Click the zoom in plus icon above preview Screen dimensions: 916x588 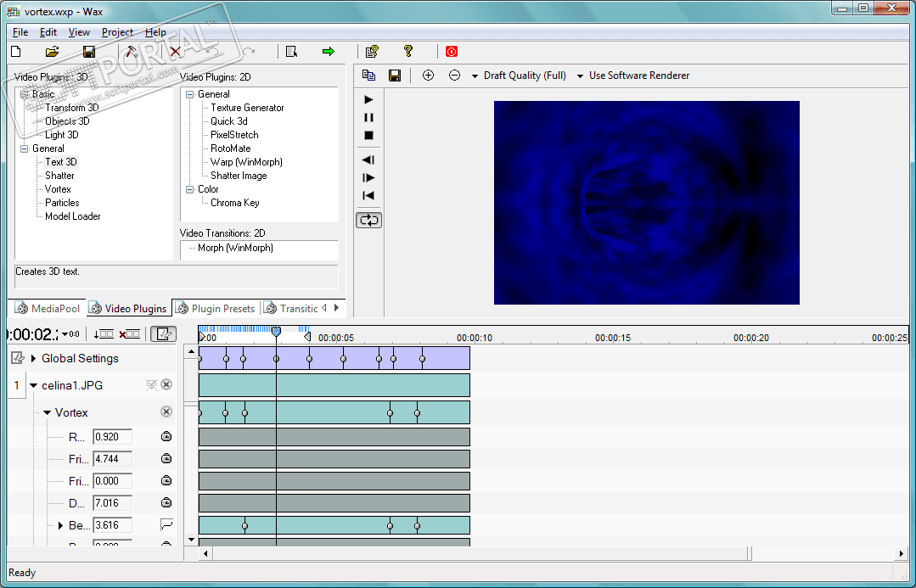click(428, 76)
